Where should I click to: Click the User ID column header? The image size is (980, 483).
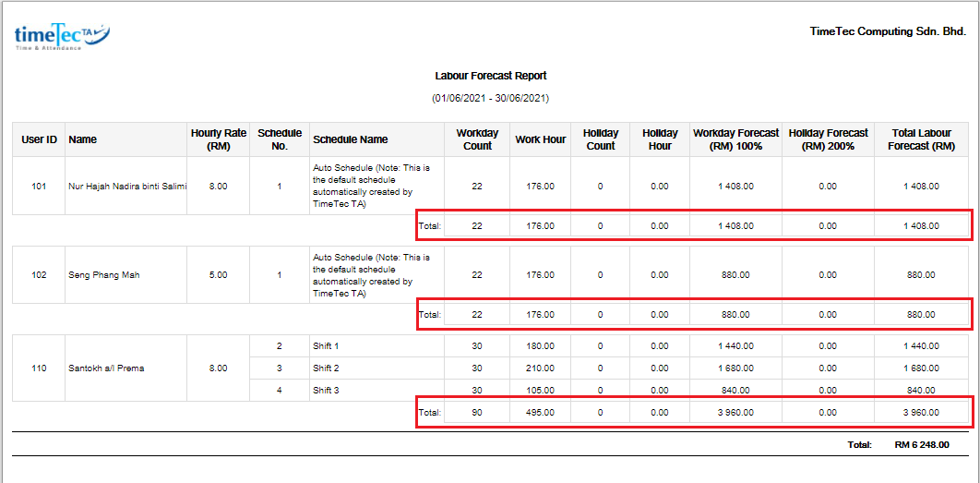coord(39,139)
